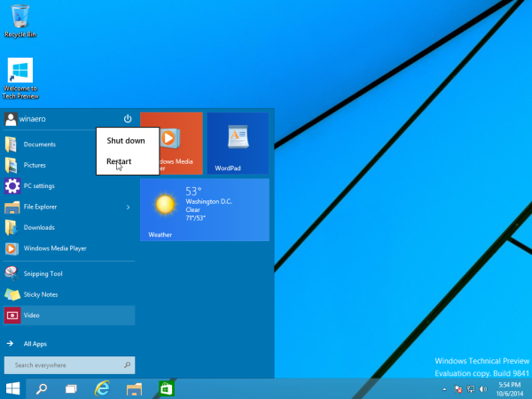
Task: Open the File Explorer icon in Start list
Action: click(x=12, y=207)
